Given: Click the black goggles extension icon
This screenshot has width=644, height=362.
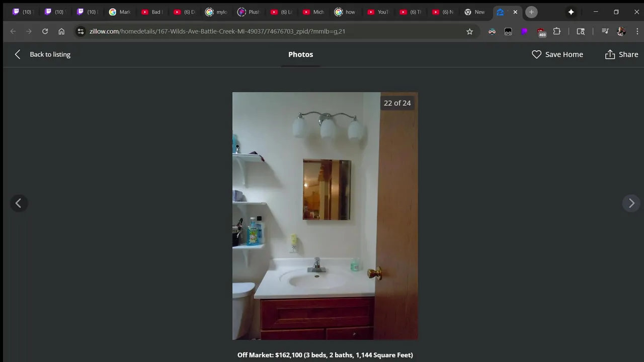Looking at the screenshot, I should coord(508,31).
